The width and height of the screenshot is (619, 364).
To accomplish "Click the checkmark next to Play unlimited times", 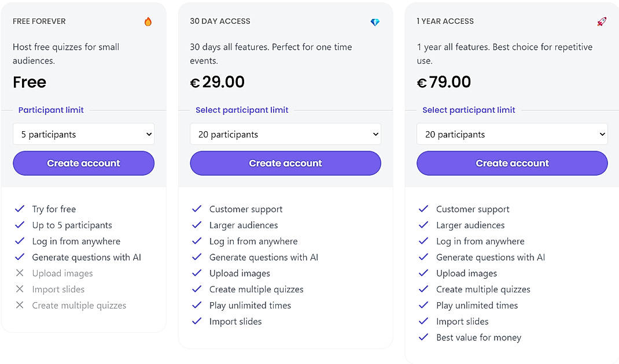I will [x=423, y=305].
